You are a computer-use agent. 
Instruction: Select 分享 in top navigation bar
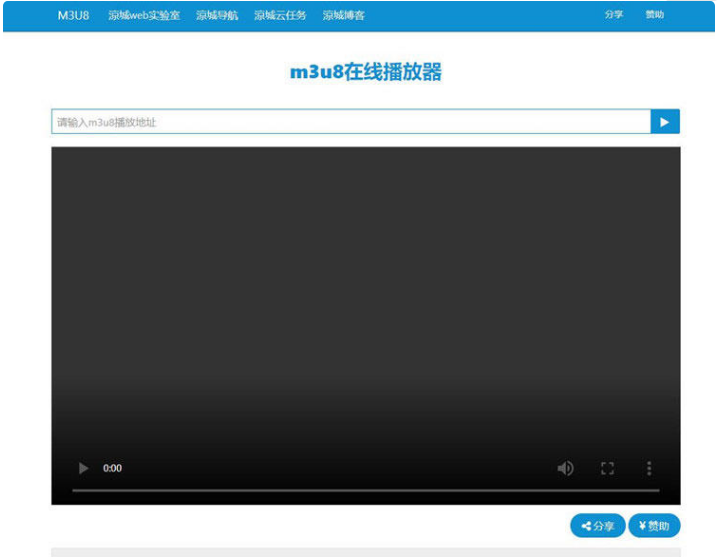(x=614, y=15)
